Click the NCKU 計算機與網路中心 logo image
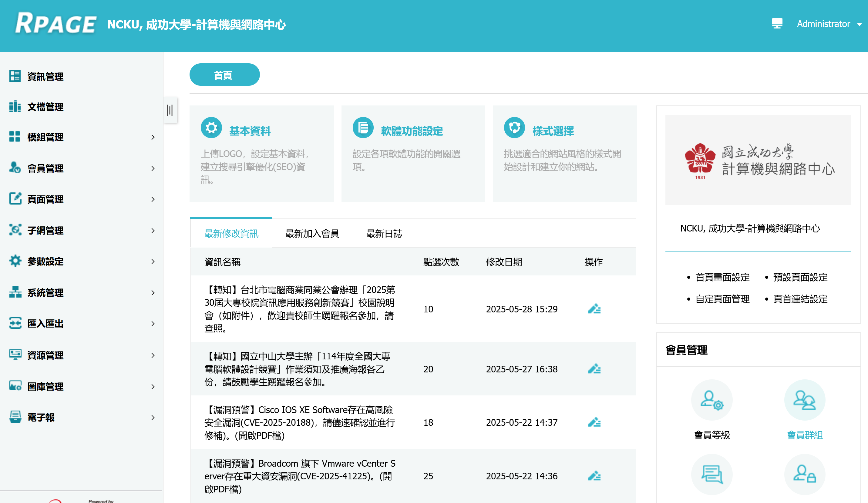 click(758, 160)
